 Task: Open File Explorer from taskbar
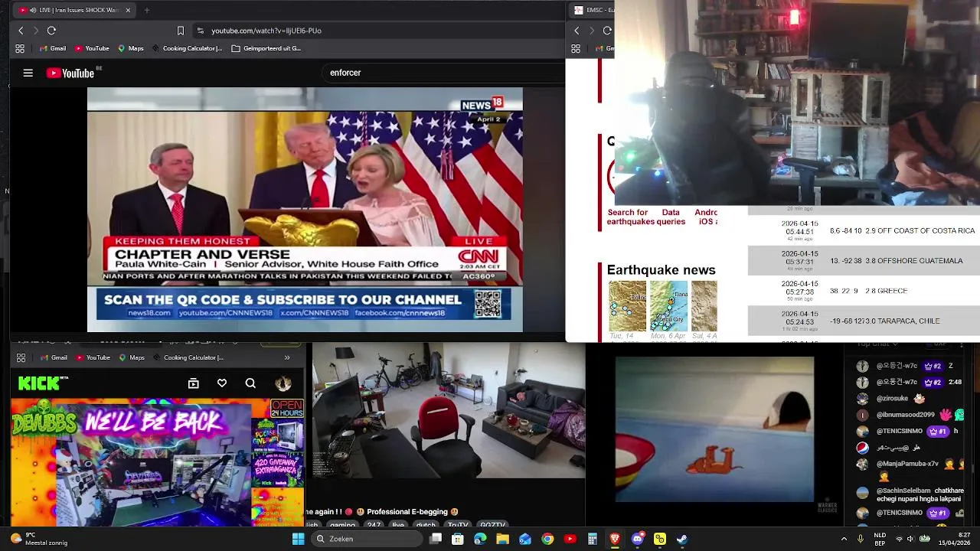pos(502,539)
